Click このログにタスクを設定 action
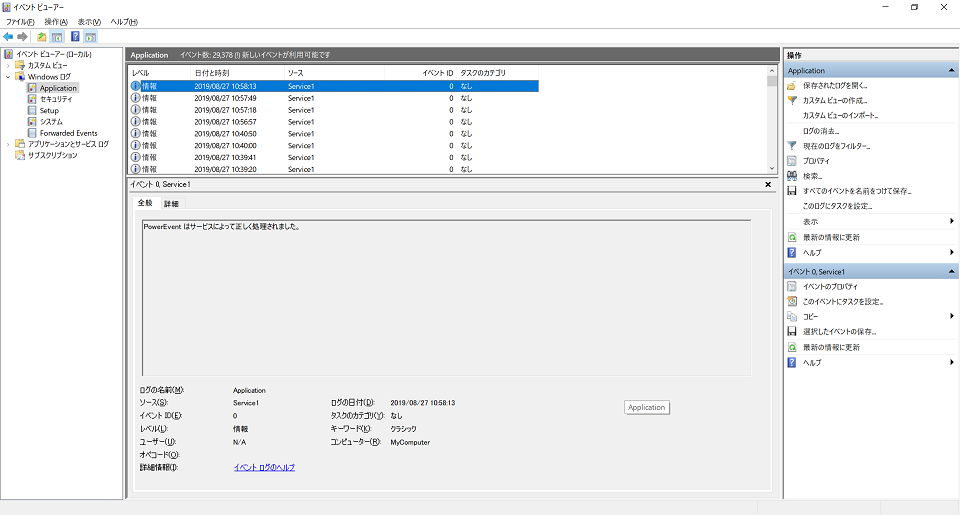This screenshot has height=515, width=960. (838, 206)
